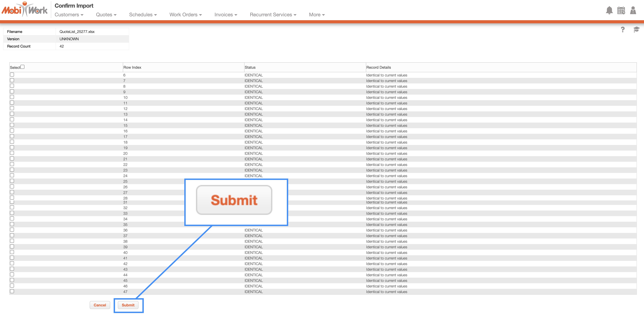Viewport: 644px width, 321px height.
Task: Click the Status column header
Action: 250,67
